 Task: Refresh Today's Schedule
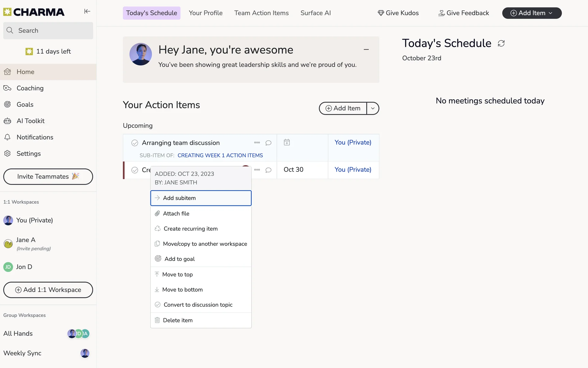coord(501,44)
